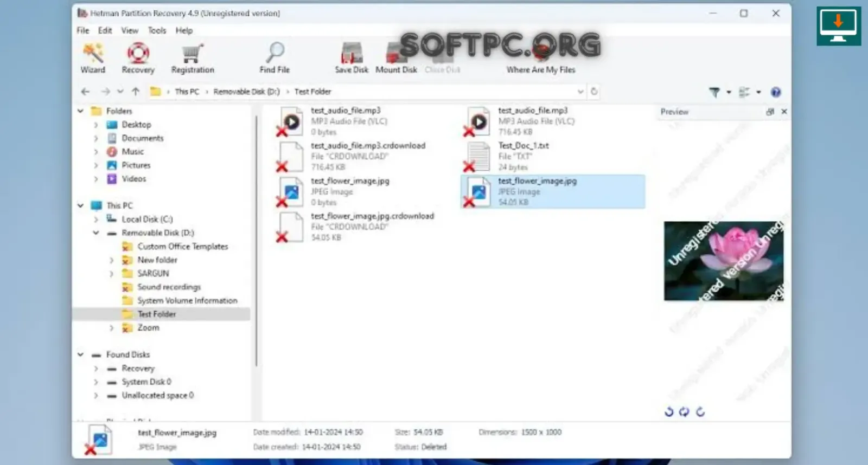868x465 pixels.
Task: Open Registration from the toolbar
Action: [x=193, y=58]
